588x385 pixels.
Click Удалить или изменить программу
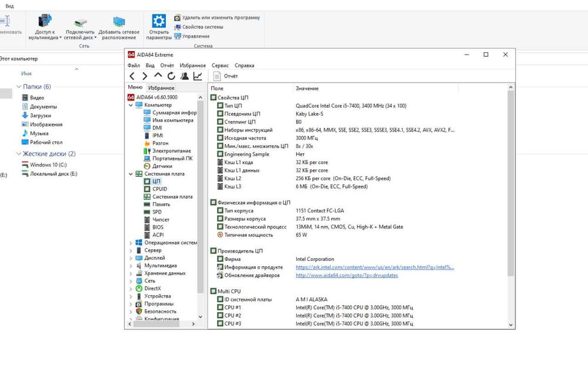(x=217, y=18)
